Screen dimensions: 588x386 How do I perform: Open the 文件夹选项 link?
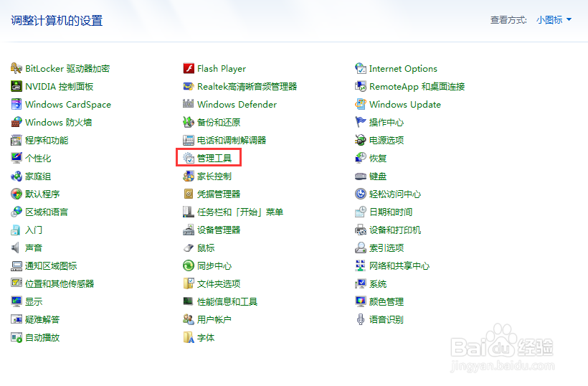[x=219, y=284]
